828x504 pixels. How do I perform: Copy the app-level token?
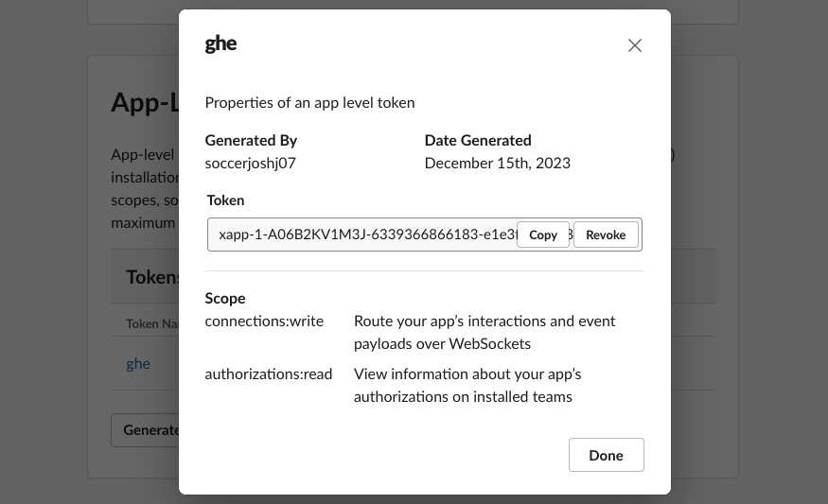point(543,235)
